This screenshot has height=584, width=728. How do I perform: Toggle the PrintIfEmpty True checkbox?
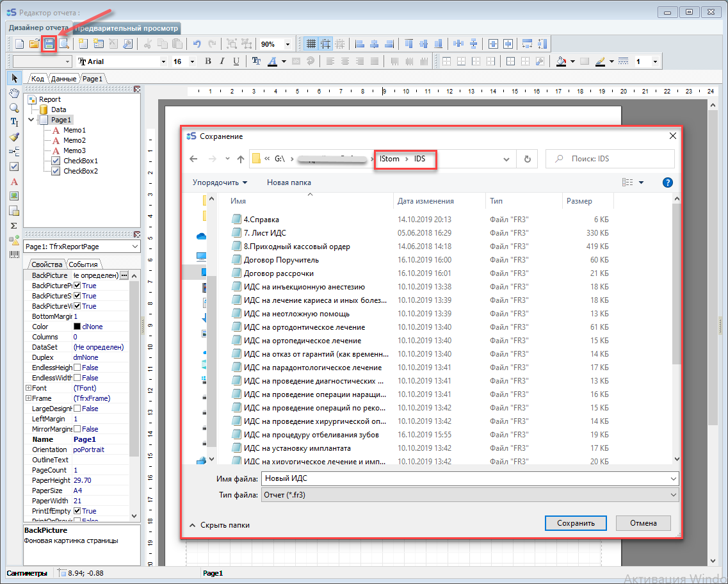tap(77, 511)
